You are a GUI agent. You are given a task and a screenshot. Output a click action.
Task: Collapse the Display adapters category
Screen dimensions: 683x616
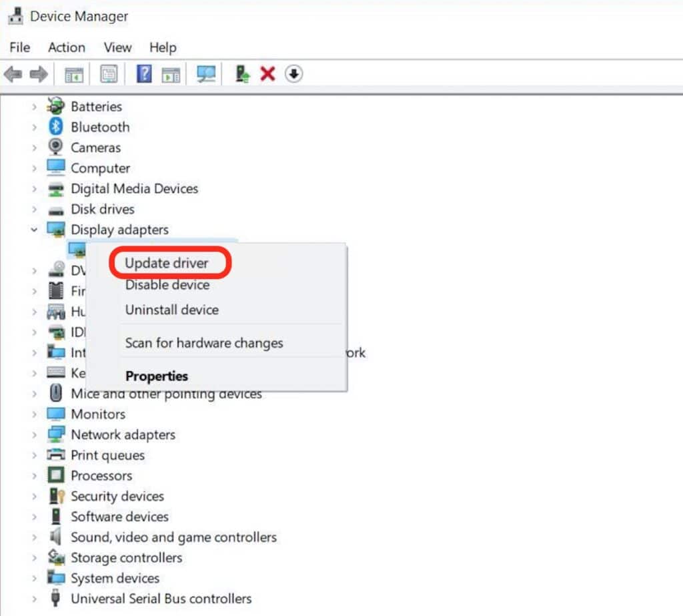(x=34, y=230)
